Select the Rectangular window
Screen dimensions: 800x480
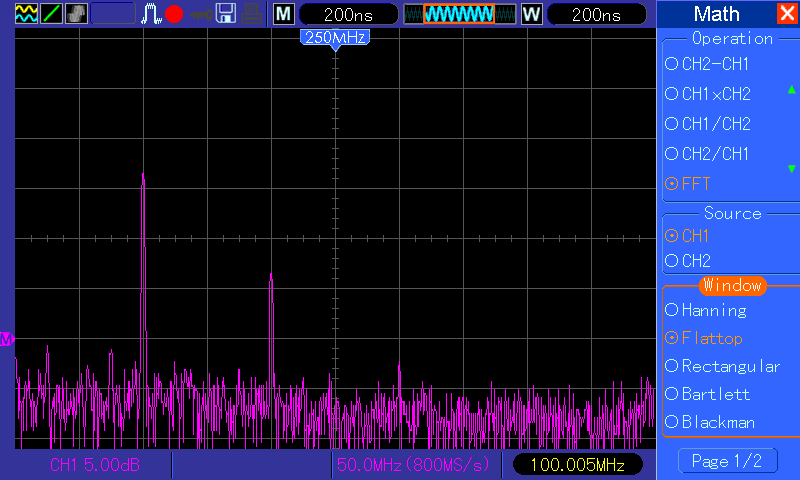(723, 366)
